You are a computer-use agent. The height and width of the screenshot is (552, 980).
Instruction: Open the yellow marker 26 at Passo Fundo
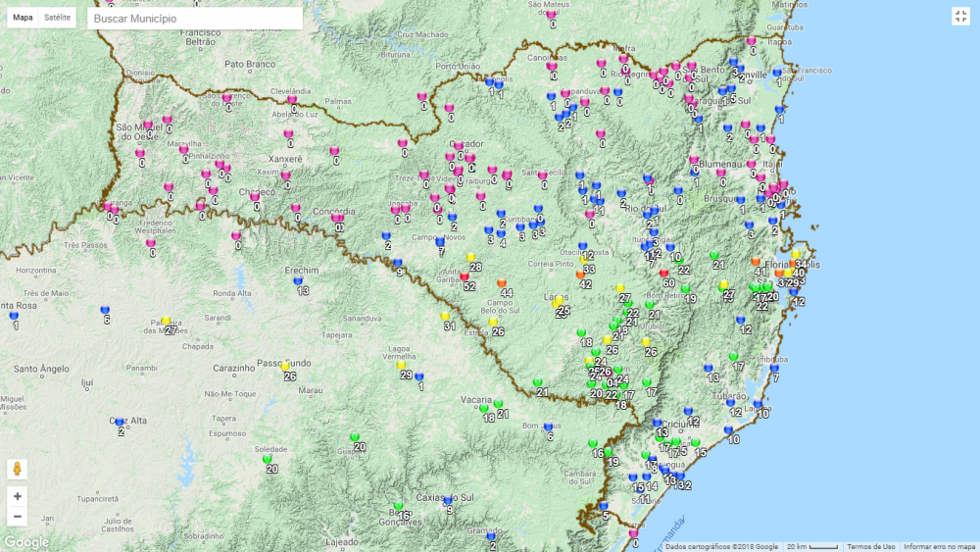(285, 366)
